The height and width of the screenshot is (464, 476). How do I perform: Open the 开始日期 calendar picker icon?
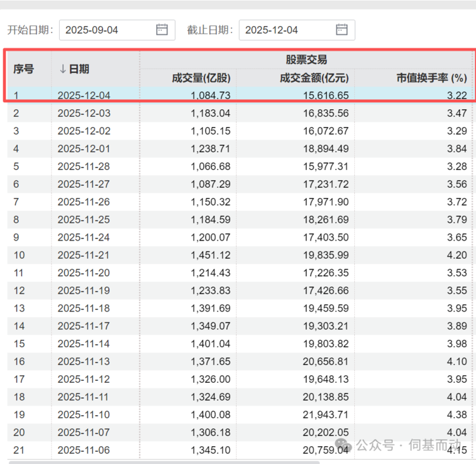click(162, 29)
